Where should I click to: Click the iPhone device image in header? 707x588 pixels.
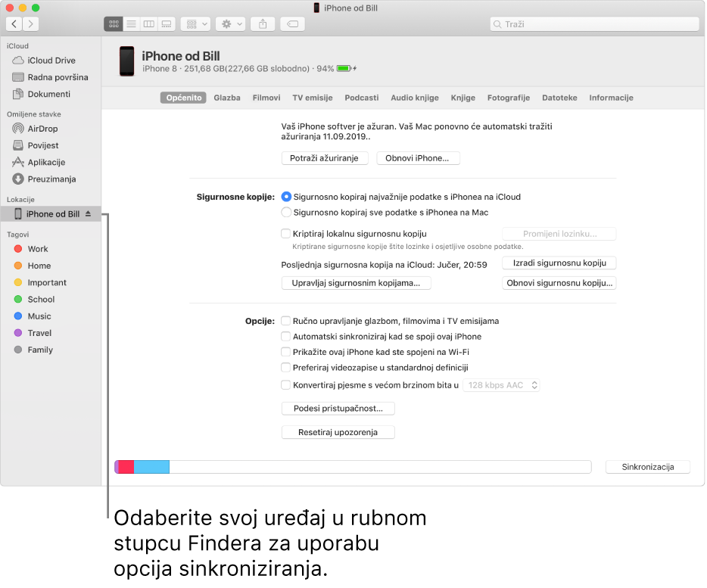click(126, 61)
